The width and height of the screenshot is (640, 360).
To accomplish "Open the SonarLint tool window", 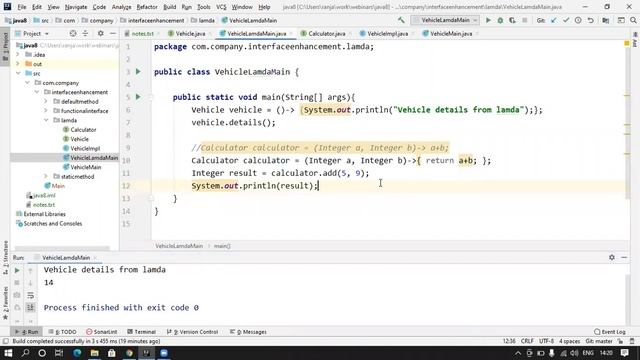I will [x=102, y=332].
